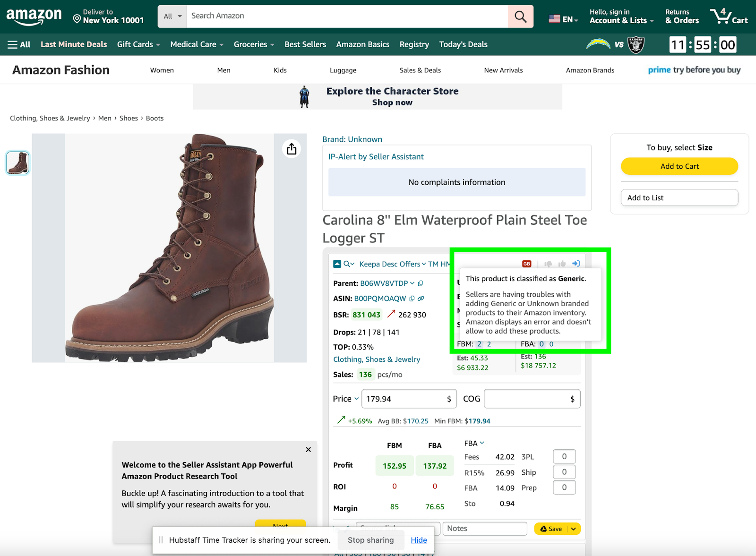Open Today's Deals from the navigation menu
This screenshot has width=756, height=556.
click(463, 44)
